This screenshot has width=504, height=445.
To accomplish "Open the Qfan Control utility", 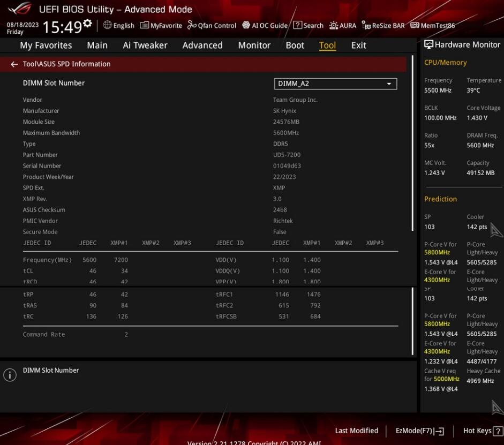I will [213, 25].
